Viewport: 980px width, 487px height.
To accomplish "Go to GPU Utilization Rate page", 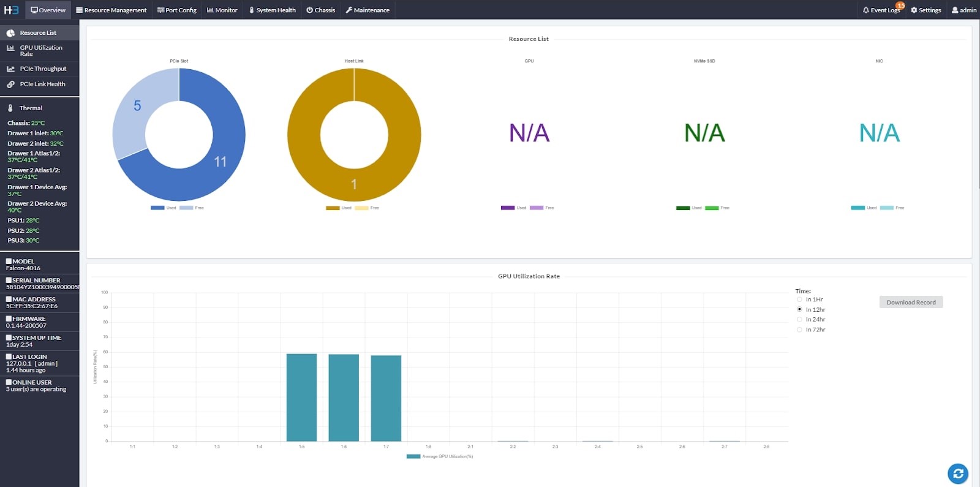I will pyautogui.click(x=40, y=51).
